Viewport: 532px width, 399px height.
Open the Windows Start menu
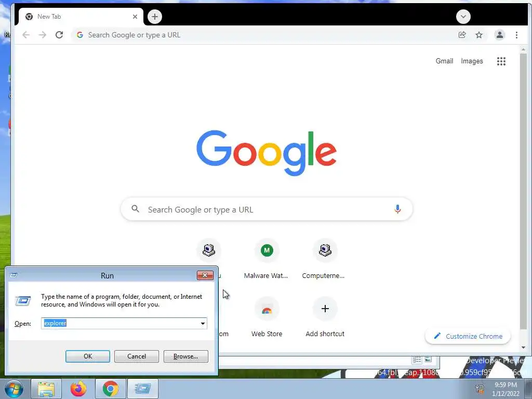point(14,389)
